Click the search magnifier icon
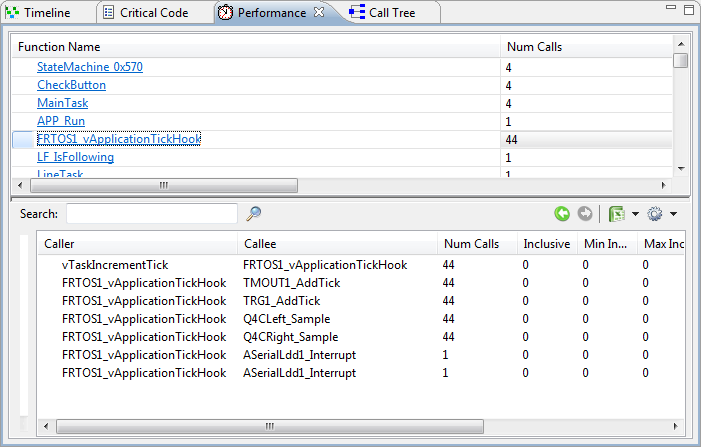The height and width of the screenshot is (447, 701). tap(254, 213)
